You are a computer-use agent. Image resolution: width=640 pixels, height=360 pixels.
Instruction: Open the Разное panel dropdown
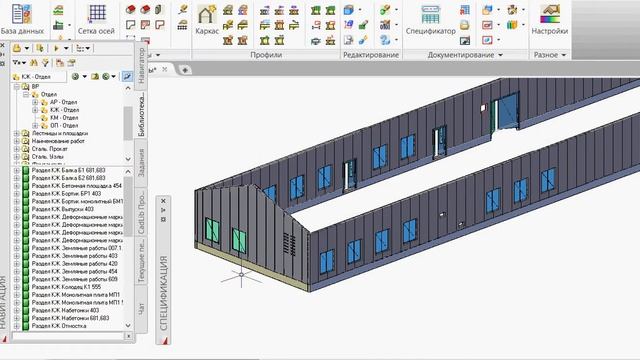pyautogui.click(x=564, y=55)
